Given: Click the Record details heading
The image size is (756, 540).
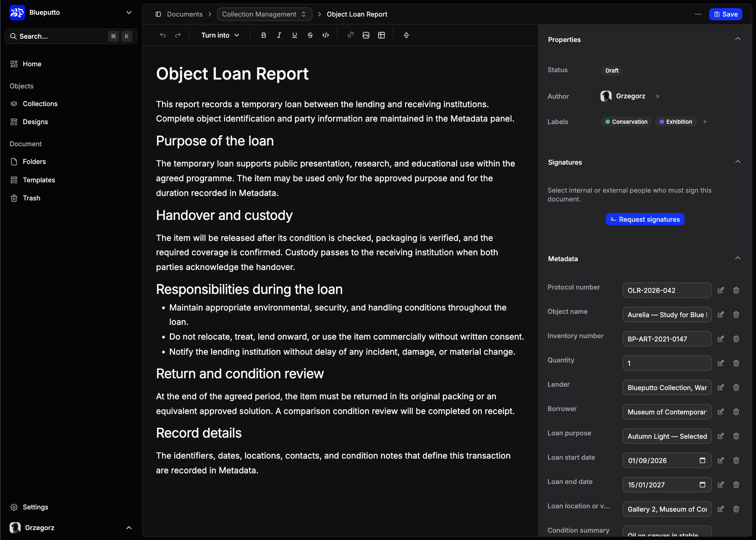Looking at the screenshot, I should pos(199,433).
